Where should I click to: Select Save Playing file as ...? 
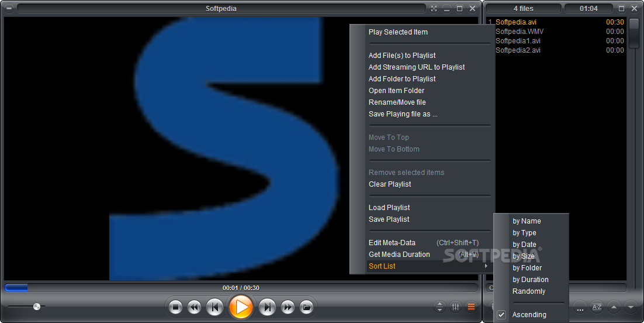tap(403, 114)
